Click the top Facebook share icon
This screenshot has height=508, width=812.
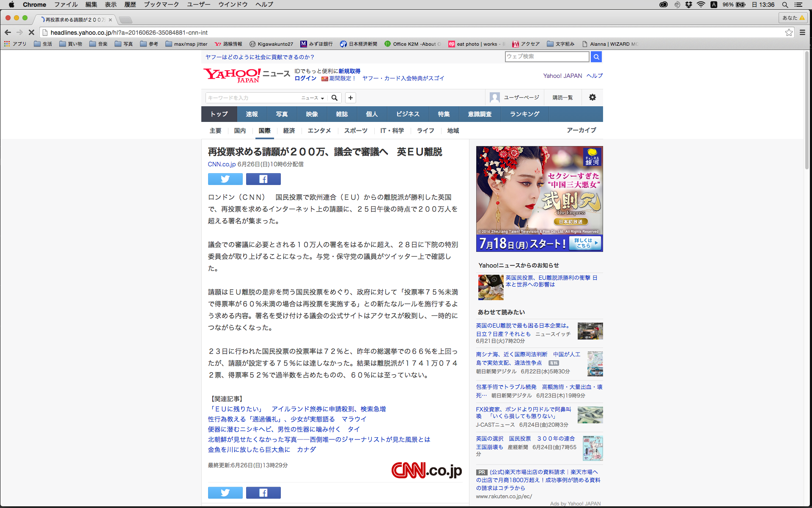point(263,179)
